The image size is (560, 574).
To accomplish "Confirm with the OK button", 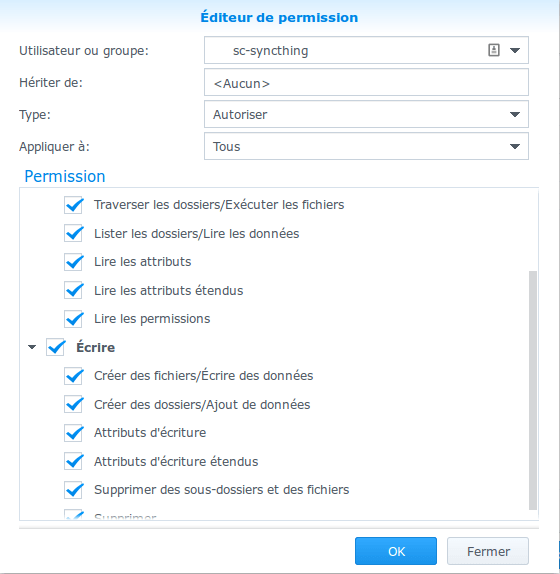I will 396,551.
